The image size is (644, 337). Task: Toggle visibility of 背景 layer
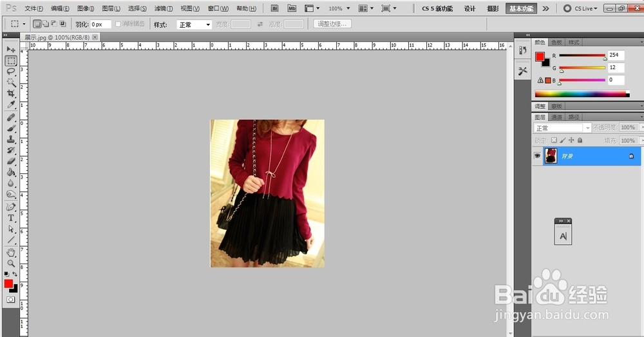coord(537,156)
